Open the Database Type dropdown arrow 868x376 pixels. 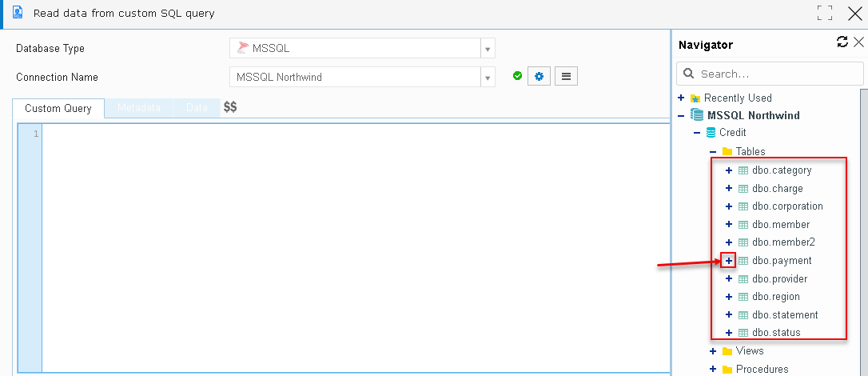click(488, 49)
